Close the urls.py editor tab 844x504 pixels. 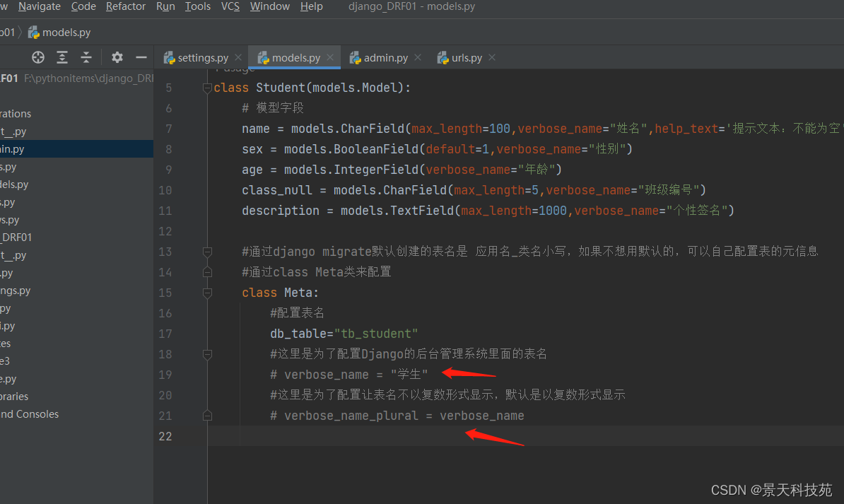(x=493, y=57)
